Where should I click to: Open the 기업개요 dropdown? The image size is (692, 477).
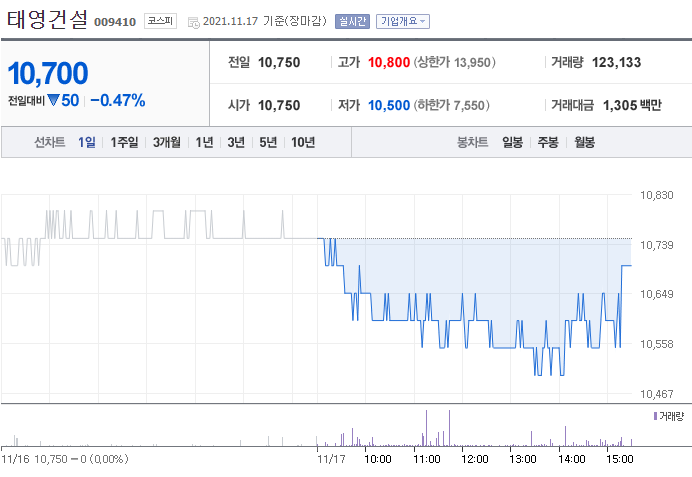[402, 21]
